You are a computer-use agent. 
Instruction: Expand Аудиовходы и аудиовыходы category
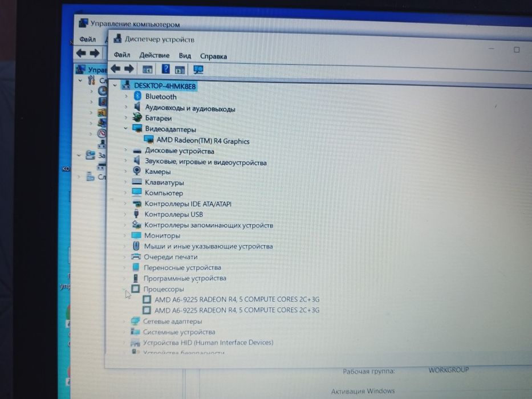[126, 107]
